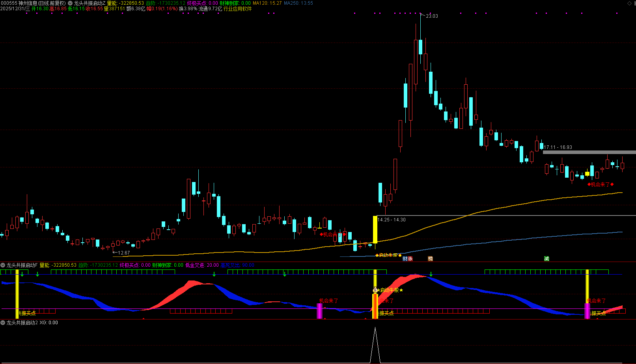Click the gray 17.11 - 16.93 gap bar
Image resolution: width=636 pixels, height=364 pixels.
tap(589, 152)
